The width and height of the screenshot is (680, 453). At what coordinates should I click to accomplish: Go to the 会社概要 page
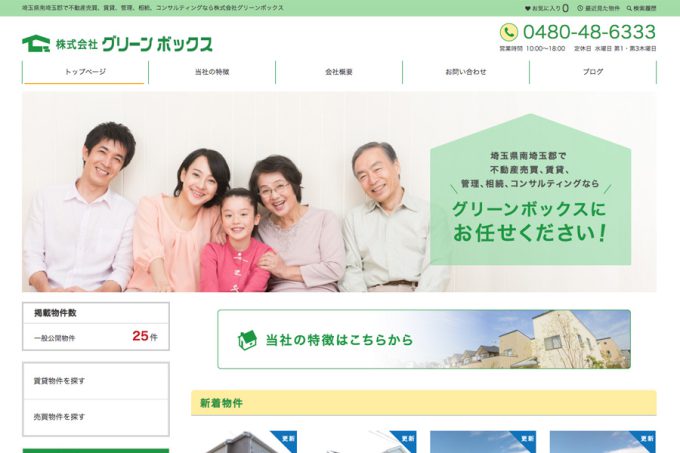point(339,72)
